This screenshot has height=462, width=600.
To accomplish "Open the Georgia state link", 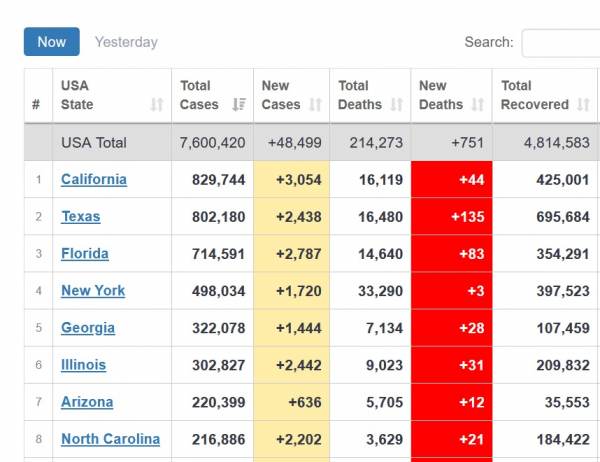I will pyautogui.click(x=88, y=327).
